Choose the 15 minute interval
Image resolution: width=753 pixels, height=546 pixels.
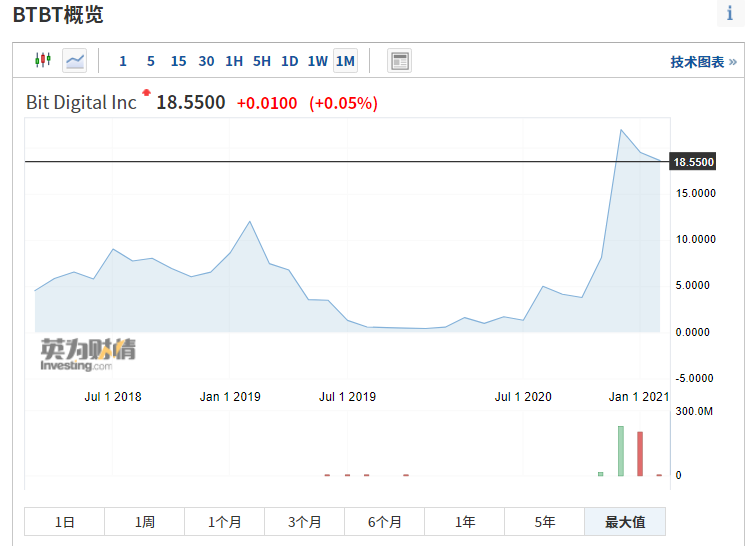pos(178,61)
